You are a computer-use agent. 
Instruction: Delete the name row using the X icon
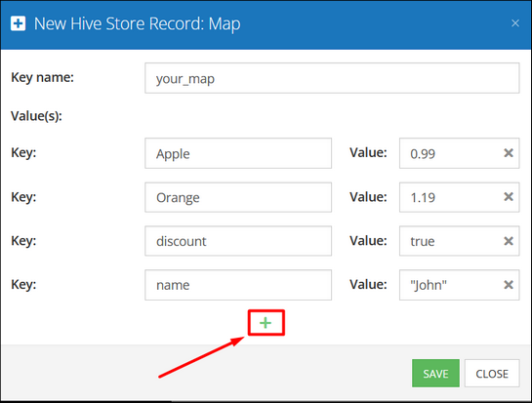point(509,285)
